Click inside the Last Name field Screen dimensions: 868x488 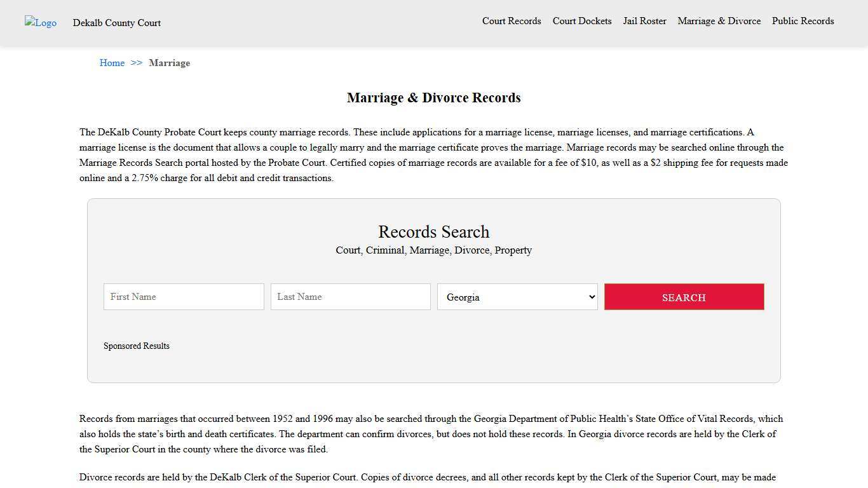tap(350, 297)
